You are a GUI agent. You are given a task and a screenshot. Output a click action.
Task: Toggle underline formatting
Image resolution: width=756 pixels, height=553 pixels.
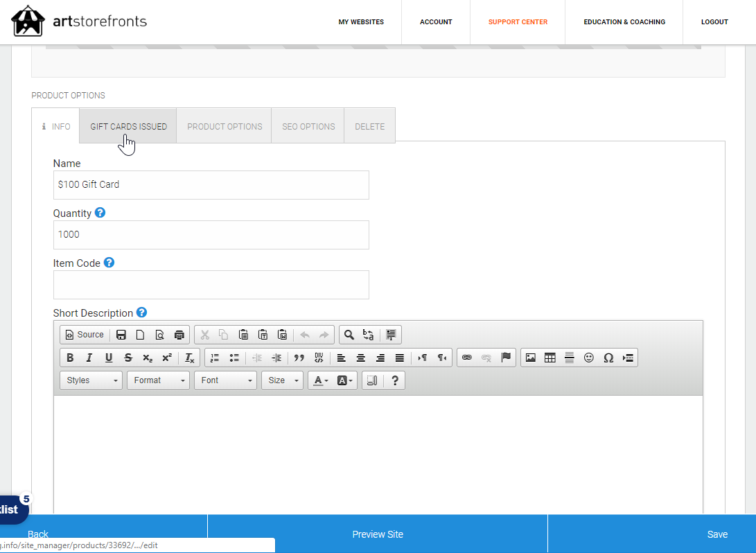coord(109,358)
